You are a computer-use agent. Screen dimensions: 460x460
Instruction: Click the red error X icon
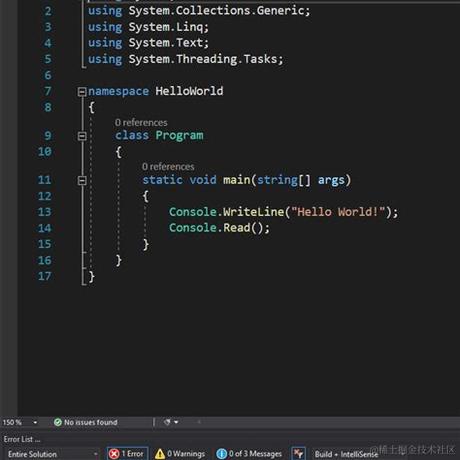(114, 454)
